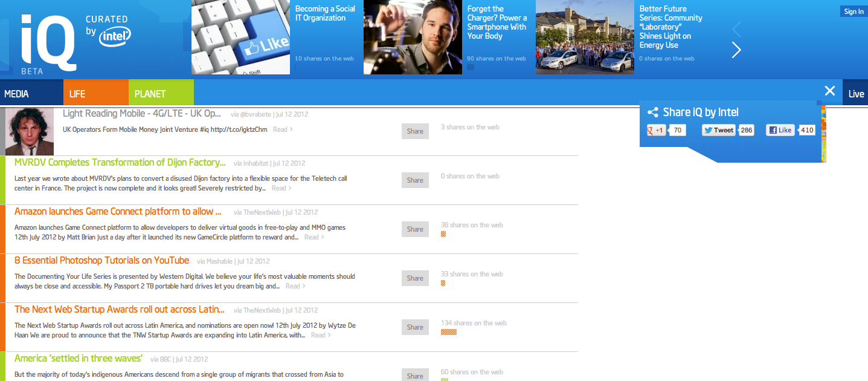The width and height of the screenshot is (868, 381).
Task: Switch to the Planet category tab
Action: click(x=161, y=93)
